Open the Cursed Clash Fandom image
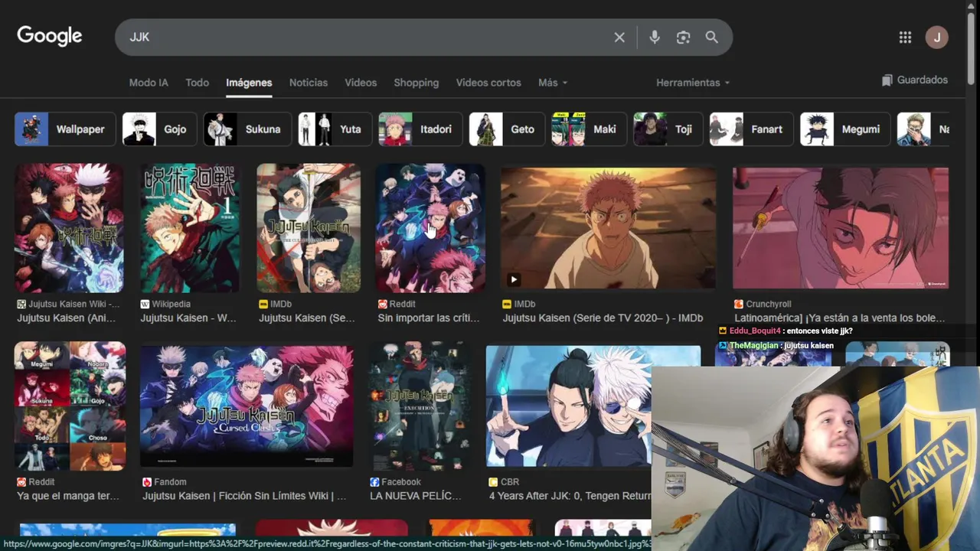This screenshot has width=980, height=551. (x=247, y=406)
